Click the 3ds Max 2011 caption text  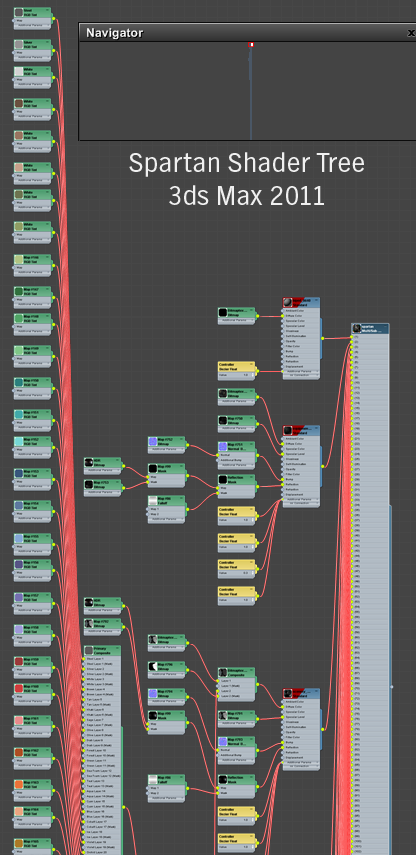pos(246,196)
